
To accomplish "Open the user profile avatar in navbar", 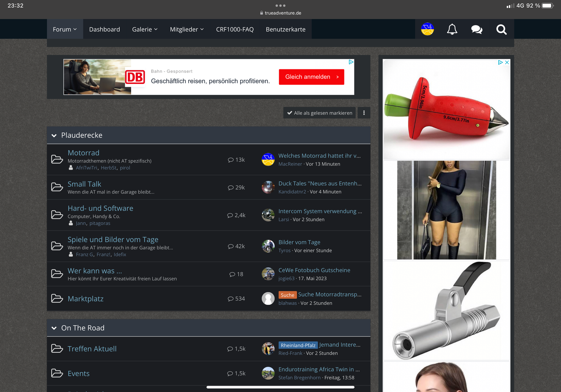I will pos(427,29).
